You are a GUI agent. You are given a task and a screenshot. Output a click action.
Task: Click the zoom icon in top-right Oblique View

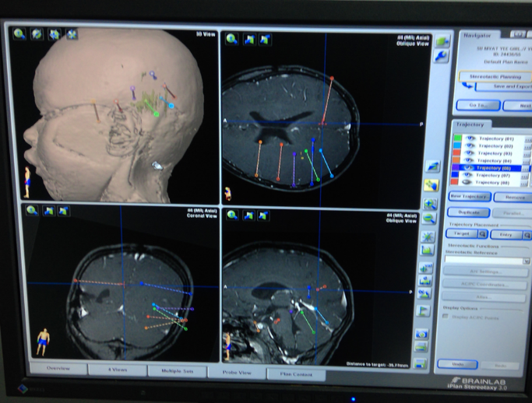click(x=232, y=38)
